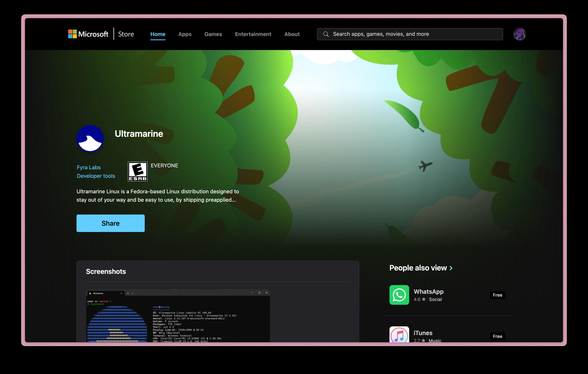Click the search magnifier icon
The height and width of the screenshot is (374, 588).
point(326,34)
